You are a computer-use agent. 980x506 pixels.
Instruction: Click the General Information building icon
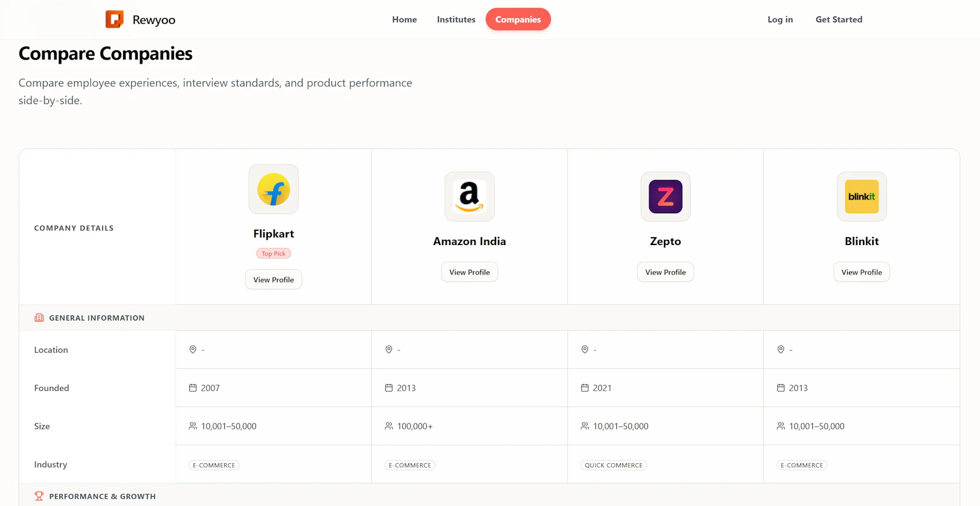(39, 318)
